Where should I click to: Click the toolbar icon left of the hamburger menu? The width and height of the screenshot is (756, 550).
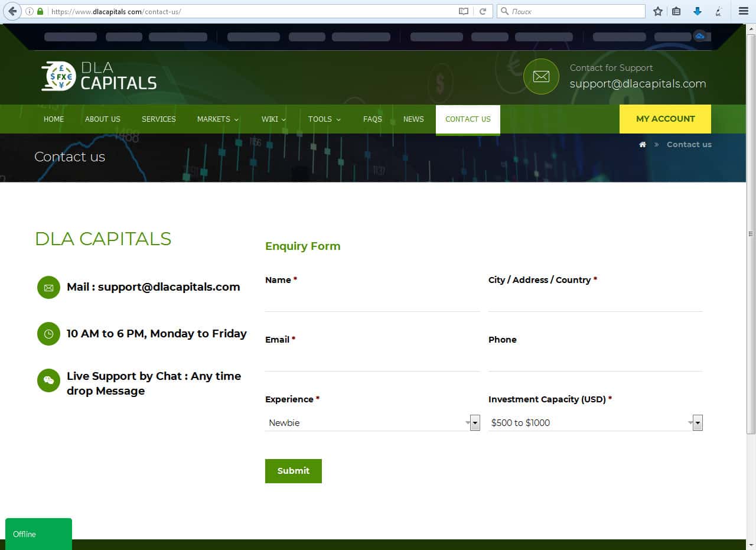pyautogui.click(x=718, y=11)
